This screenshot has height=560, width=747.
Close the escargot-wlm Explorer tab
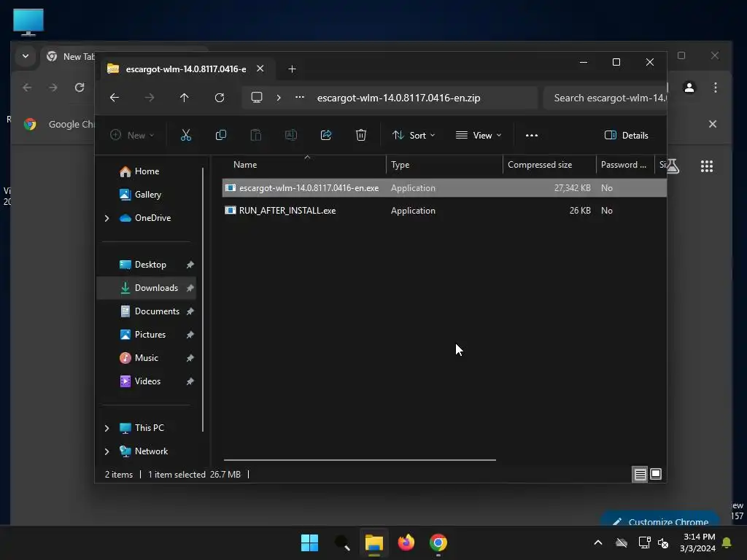(x=260, y=69)
